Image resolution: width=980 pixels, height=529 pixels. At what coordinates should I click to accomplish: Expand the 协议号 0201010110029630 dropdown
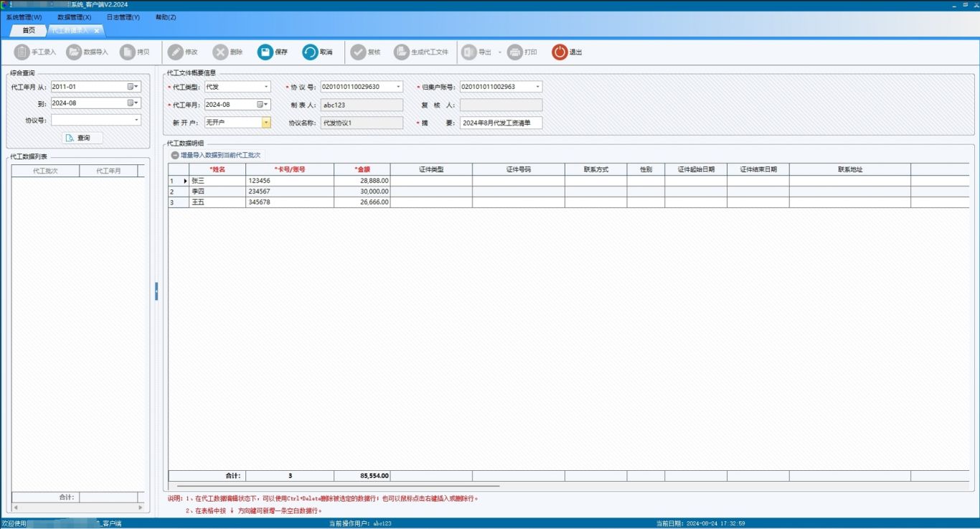[x=398, y=87]
